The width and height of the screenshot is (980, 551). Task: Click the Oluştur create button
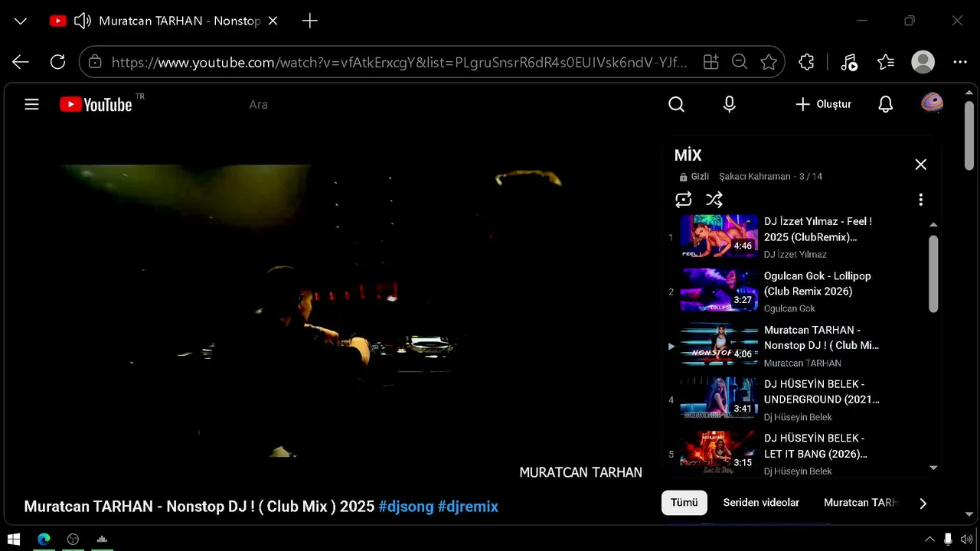coord(823,104)
